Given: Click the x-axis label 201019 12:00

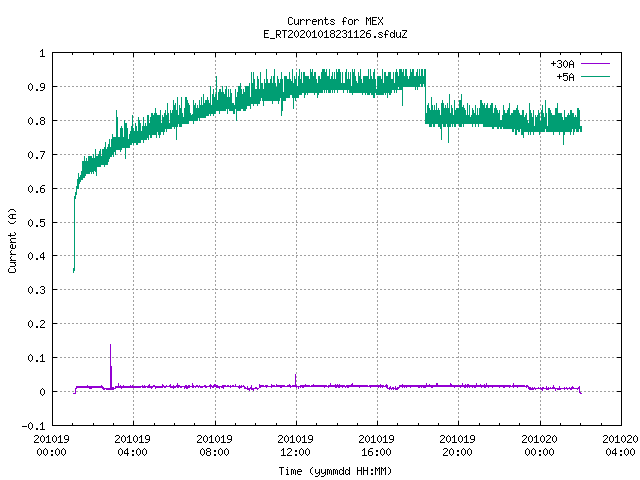Looking at the screenshot, I should (x=296, y=446).
